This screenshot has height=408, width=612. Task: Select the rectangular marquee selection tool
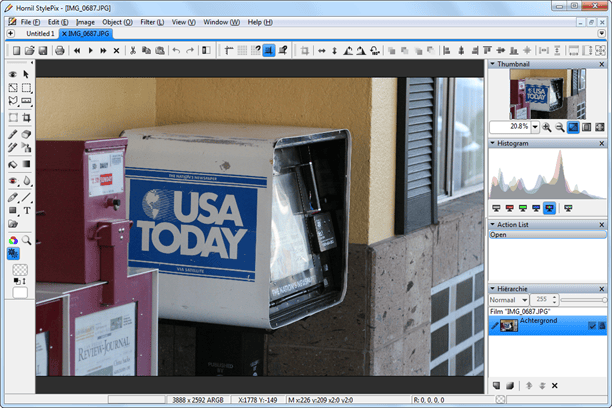(x=26, y=88)
